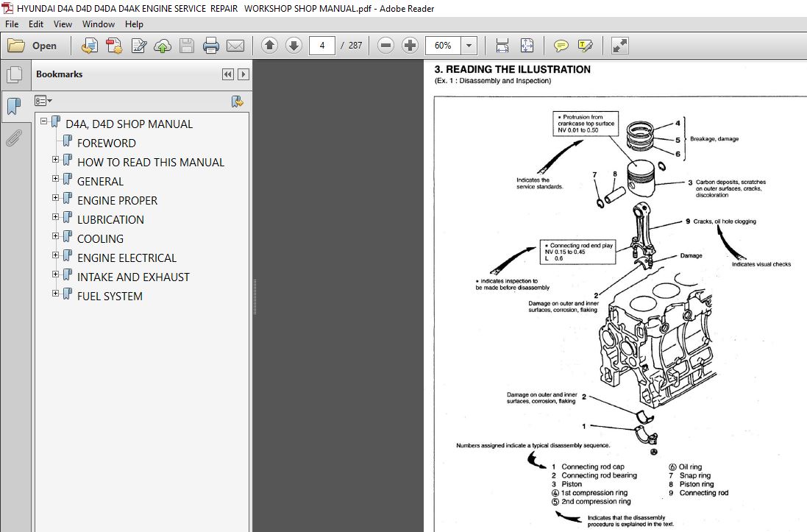Open HOW TO READ THIS MANUAL bookmark
Image resolution: width=807 pixels, height=532 pixels.
coord(151,162)
